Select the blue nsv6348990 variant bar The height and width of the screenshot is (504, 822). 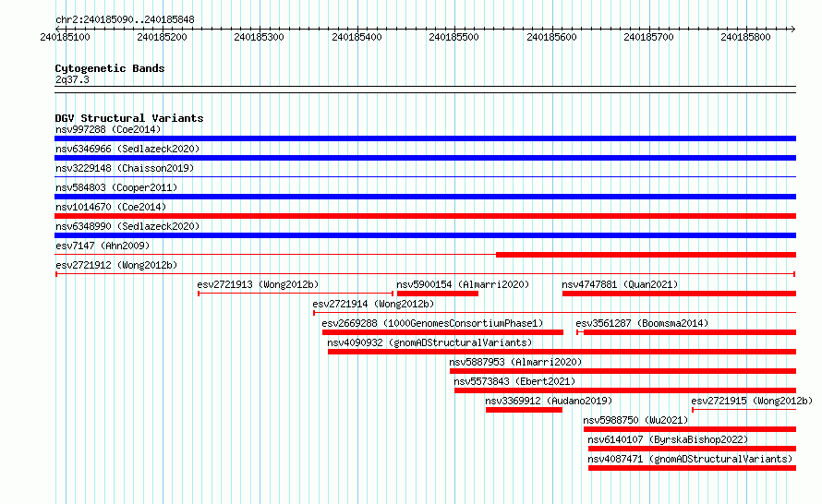click(425, 235)
